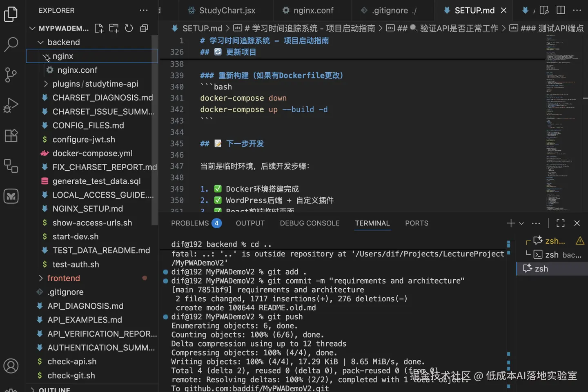Open the PORTS panel tab
Screen dimensions: 588x392
416,223
